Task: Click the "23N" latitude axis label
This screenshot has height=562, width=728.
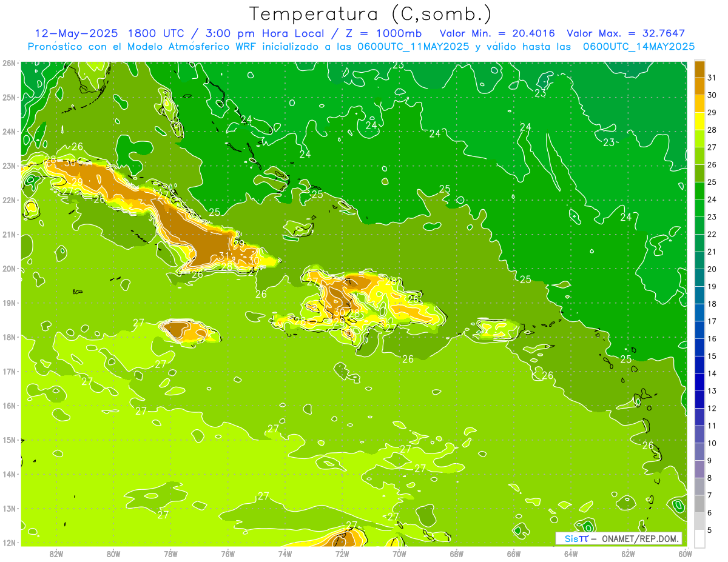Action: [x=9, y=166]
